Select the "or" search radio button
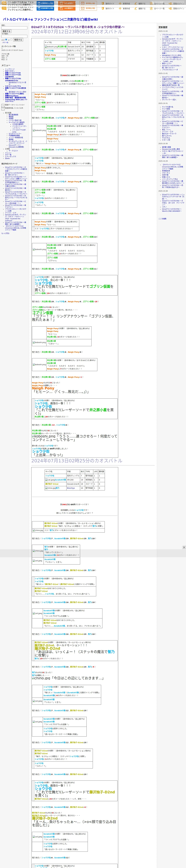 11,39
